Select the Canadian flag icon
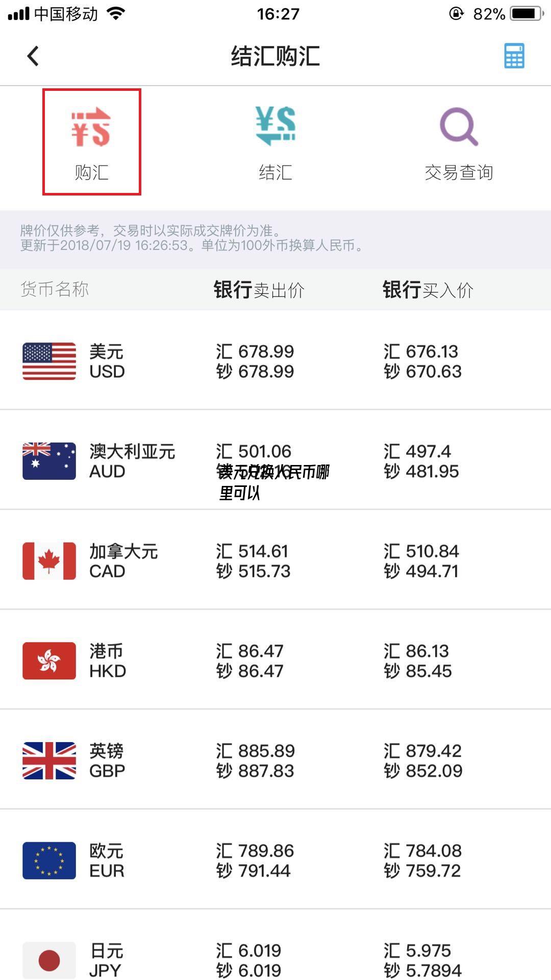 49,561
